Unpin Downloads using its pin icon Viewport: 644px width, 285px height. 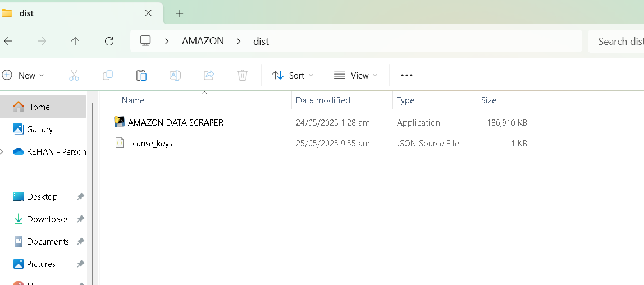tap(80, 219)
